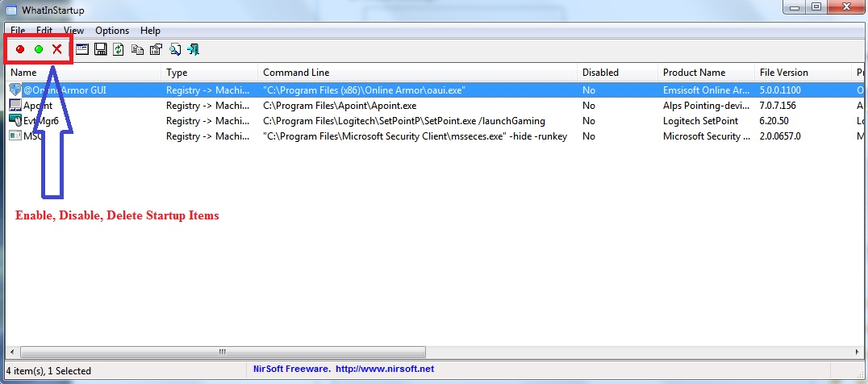Click the red Disable startup item icon

click(x=20, y=49)
